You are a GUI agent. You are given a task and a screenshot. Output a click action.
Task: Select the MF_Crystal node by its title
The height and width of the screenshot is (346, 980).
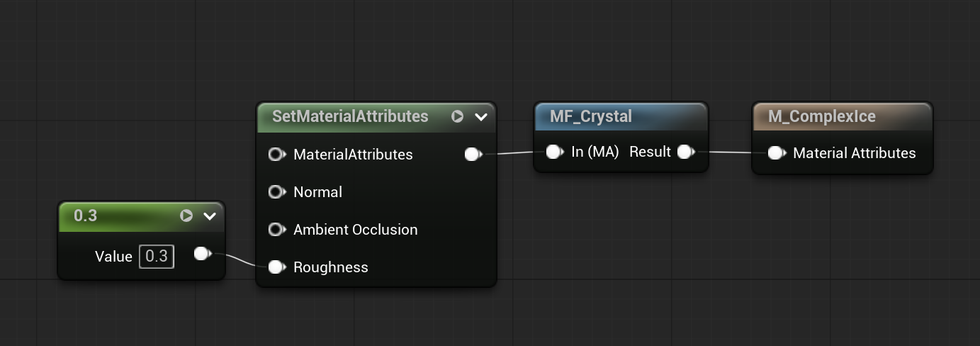click(x=591, y=116)
